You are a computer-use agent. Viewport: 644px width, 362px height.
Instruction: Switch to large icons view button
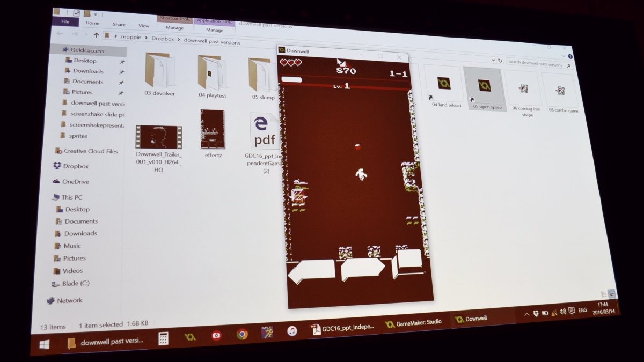click(x=612, y=294)
